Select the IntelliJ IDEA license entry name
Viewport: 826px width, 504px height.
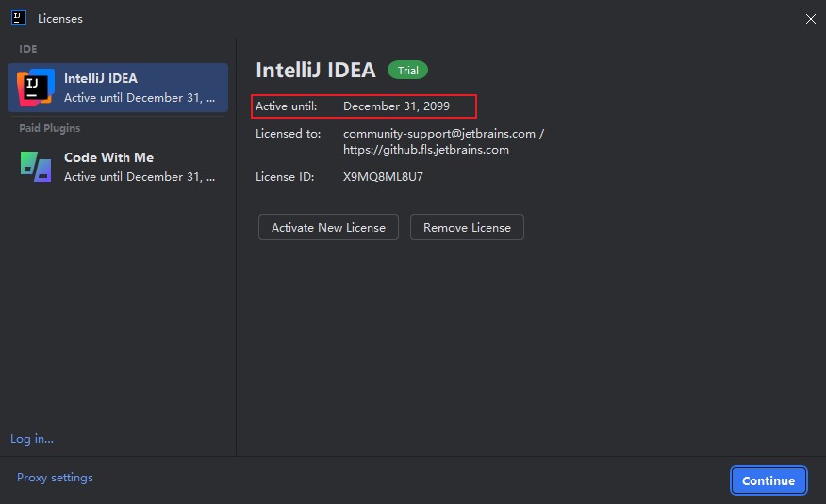pos(101,78)
